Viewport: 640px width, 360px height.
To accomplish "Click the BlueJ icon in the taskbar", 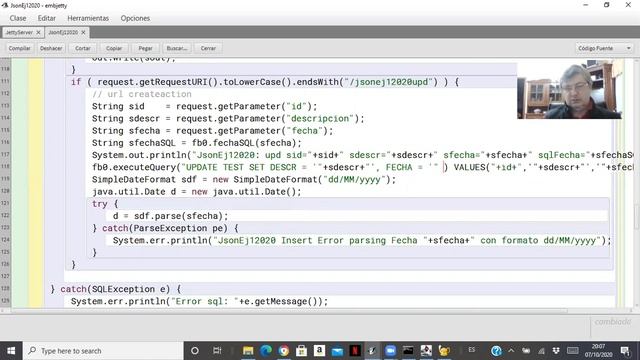I will [x=373, y=351].
